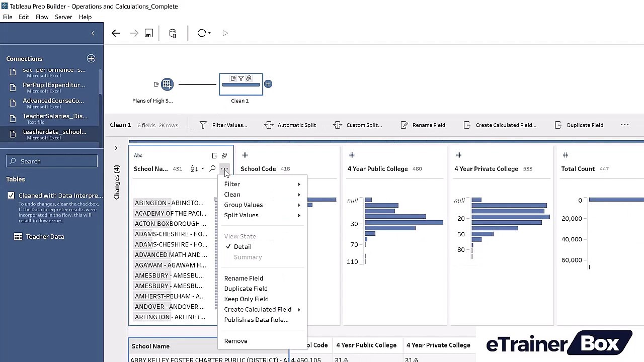Screen dimensions: 644x362
Task: Select the PerPupilExpenditur... connection
Action: point(52,87)
